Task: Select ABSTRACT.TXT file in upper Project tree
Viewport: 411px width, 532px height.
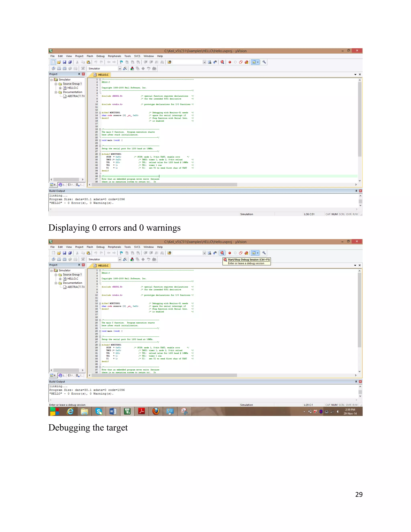Action: click(x=76, y=96)
